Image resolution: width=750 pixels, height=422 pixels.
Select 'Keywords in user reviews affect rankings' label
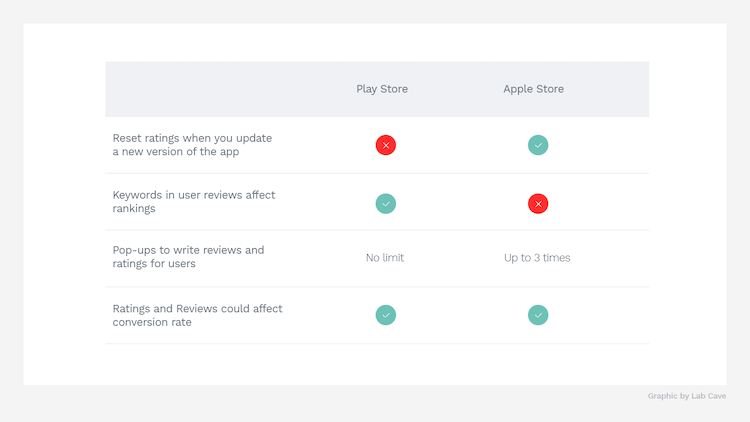click(194, 201)
